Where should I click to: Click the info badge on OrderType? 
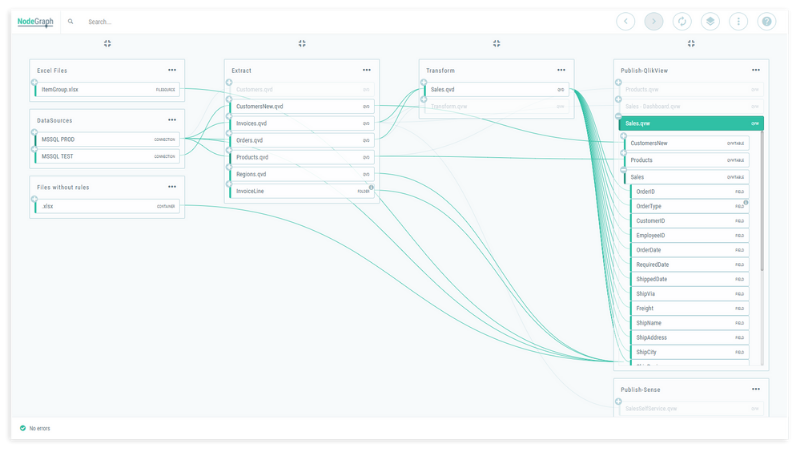(746, 203)
